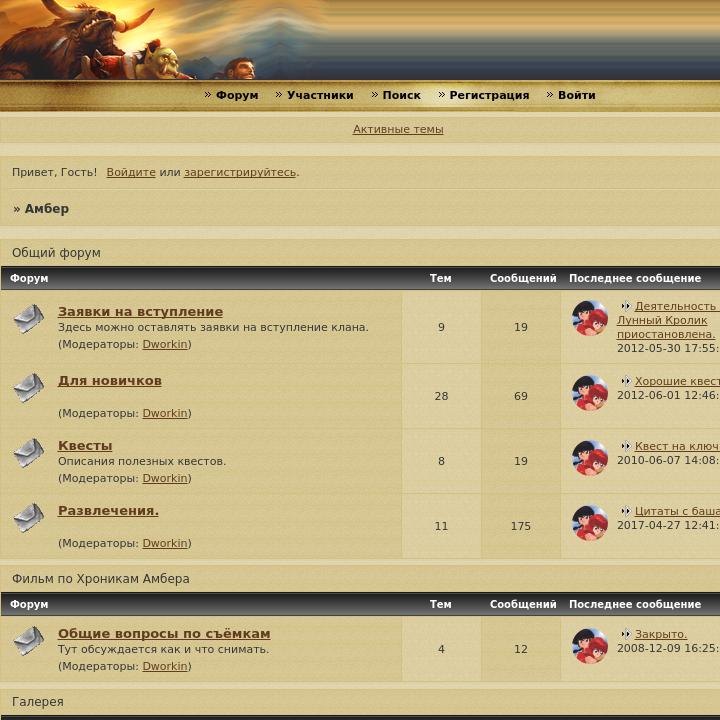This screenshot has width=720, height=720.
Task: Open the Форум menu item
Action: coord(237,95)
